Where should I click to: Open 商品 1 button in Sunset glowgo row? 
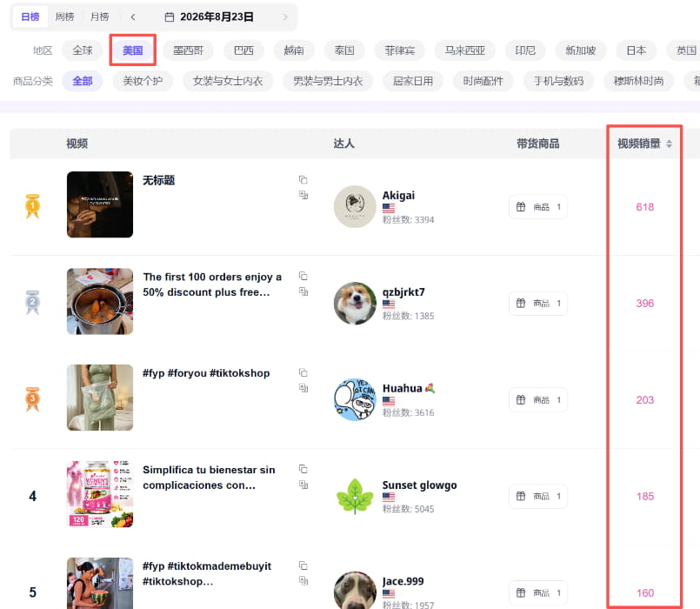pyautogui.click(x=538, y=497)
